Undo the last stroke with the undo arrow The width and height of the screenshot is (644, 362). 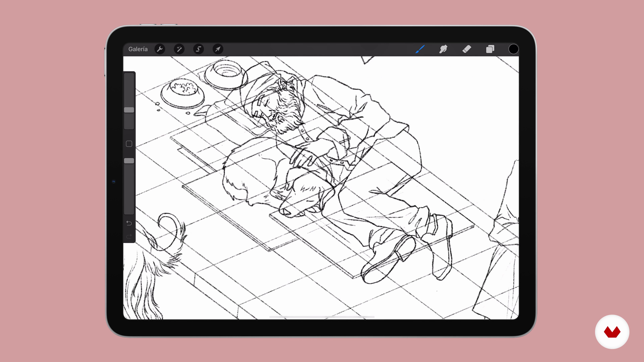tap(129, 223)
